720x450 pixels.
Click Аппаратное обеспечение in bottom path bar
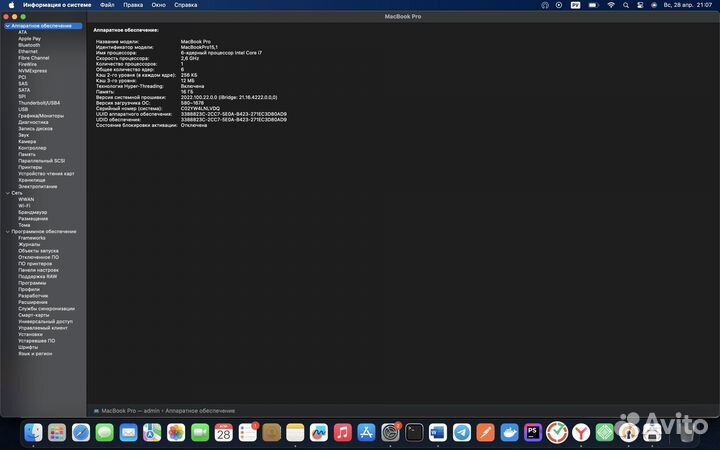200,411
